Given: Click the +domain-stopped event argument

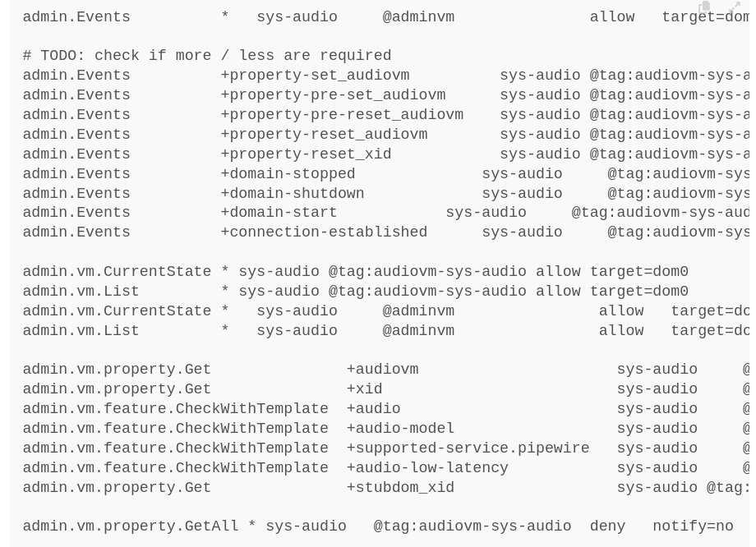Looking at the screenshot, I should click(x=288, y=173).
